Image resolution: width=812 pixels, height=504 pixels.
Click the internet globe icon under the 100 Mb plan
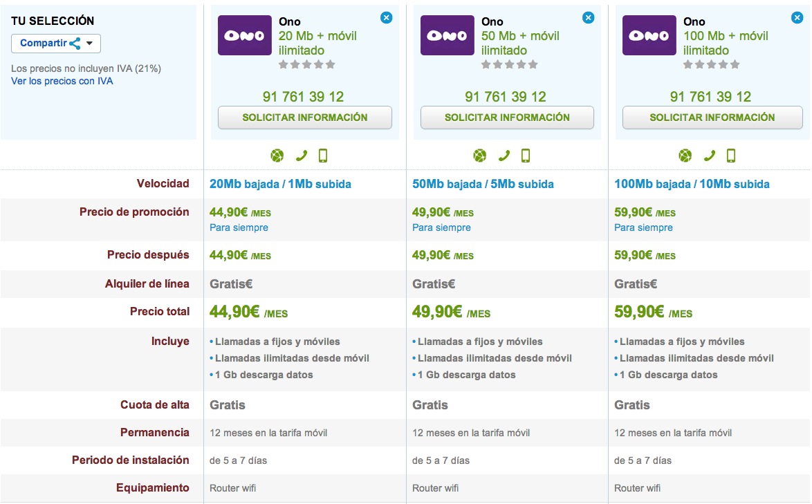coord(685,156)
